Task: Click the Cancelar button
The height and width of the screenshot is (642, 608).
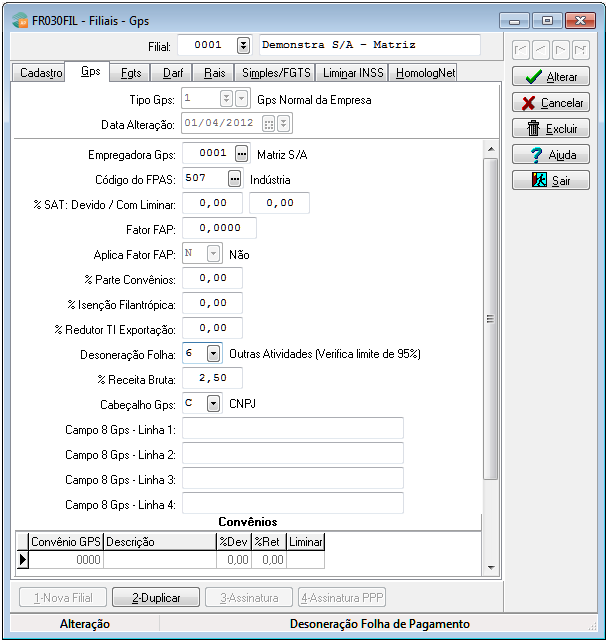Action: pyautogui.click(x=551, y=102)
